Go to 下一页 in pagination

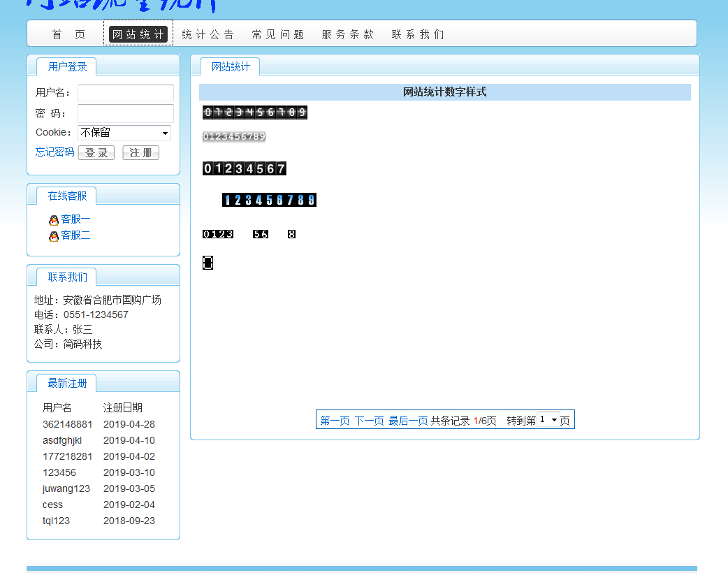pos(369,421)
